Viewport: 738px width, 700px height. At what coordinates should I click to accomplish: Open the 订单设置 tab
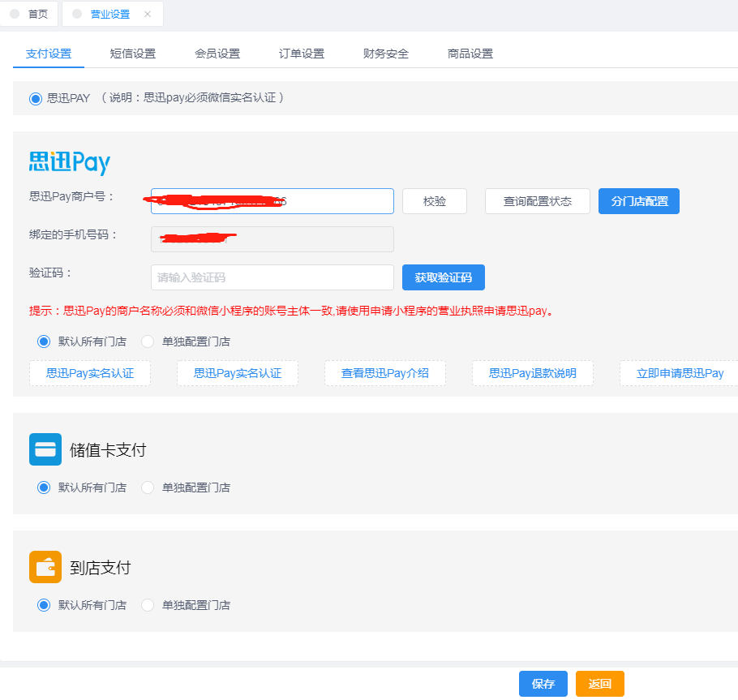point(302,54)
